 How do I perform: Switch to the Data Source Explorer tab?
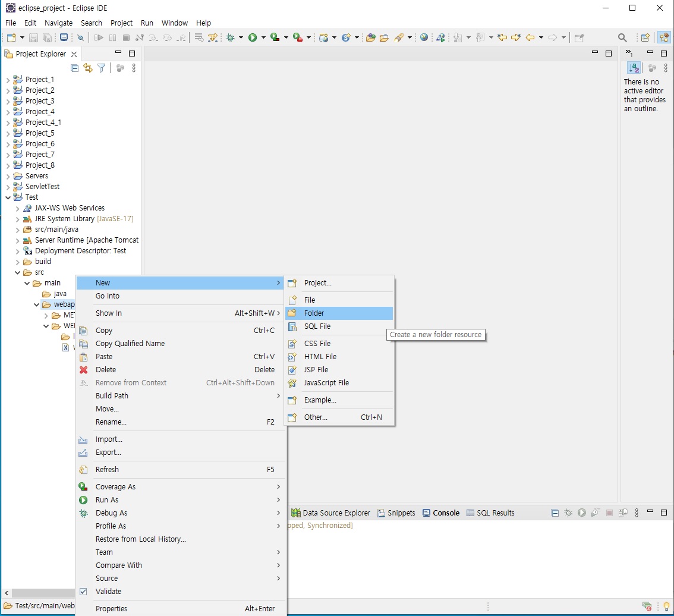[330, 513]
